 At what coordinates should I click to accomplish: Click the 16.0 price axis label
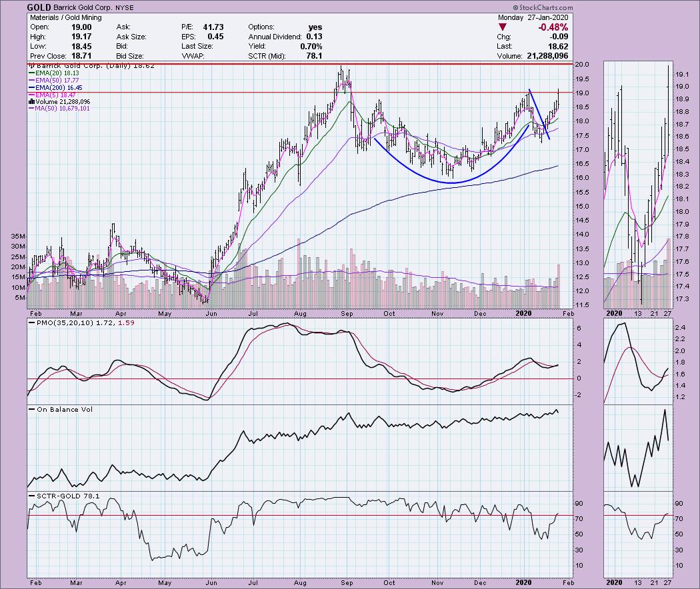pos(583,178)
